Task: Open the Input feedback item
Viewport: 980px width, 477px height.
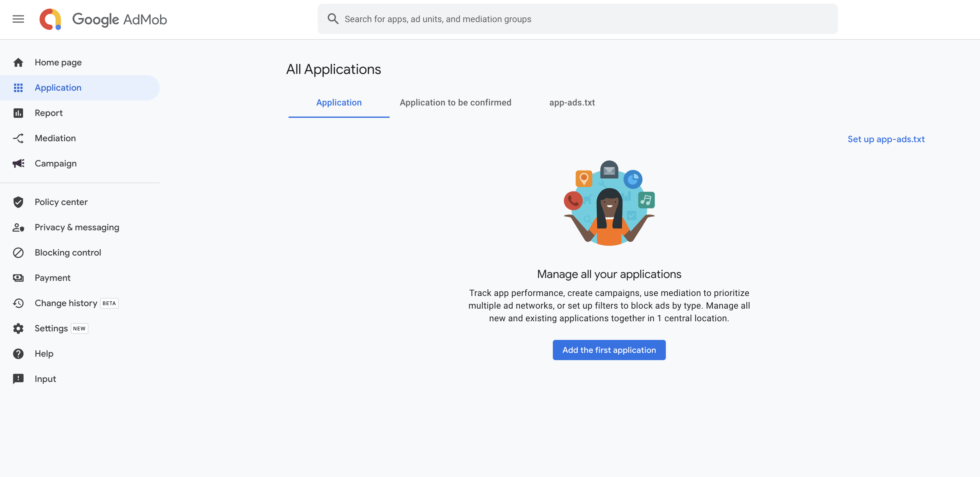Action: click(45, 379)
